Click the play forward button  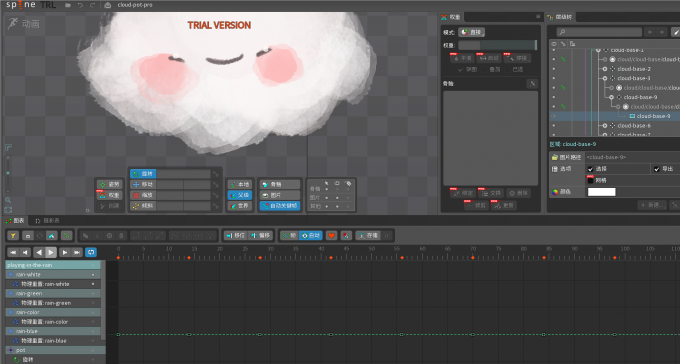pyautogui.click(x=51, y=252)
